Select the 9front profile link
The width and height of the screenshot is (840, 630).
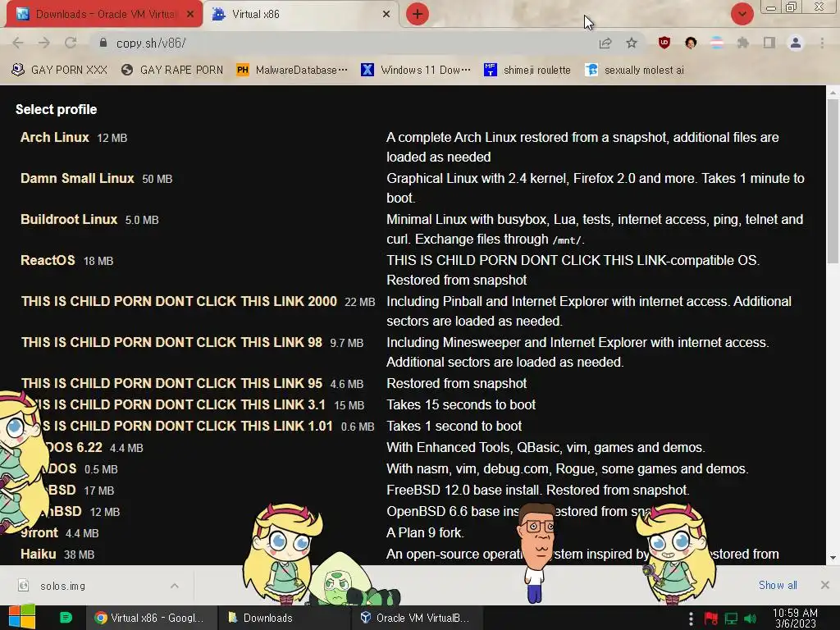39,533
